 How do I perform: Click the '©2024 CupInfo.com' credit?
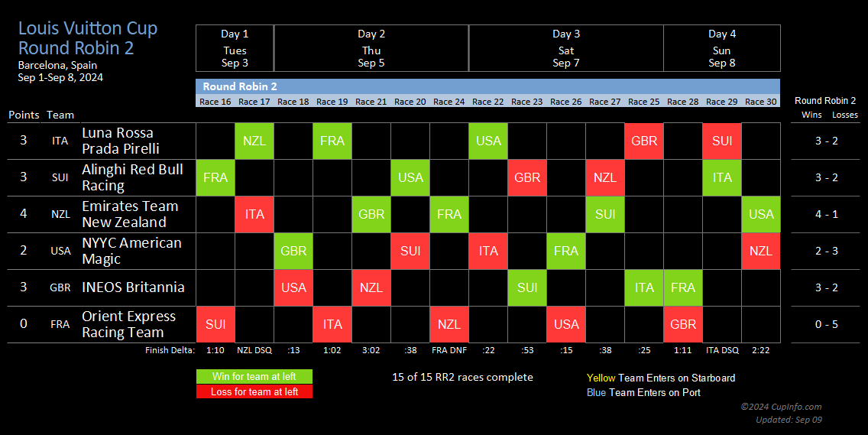pyautogui.click(x=781, y=407)
